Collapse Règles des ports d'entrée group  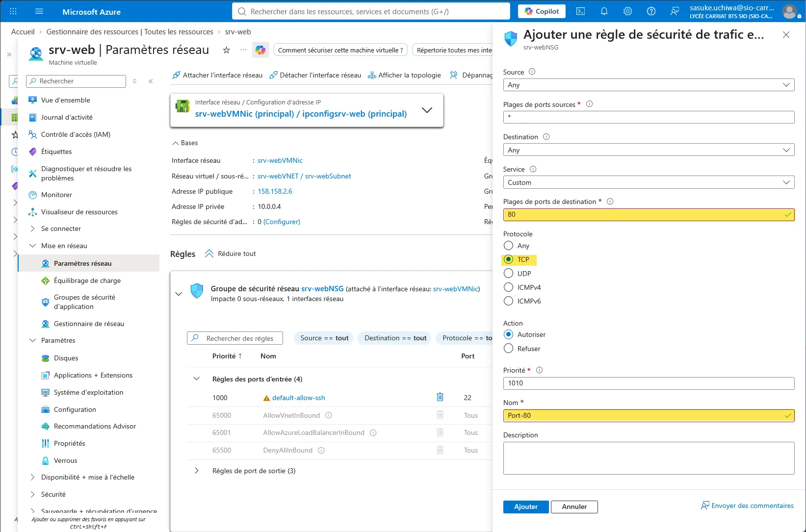tap(196, 379)
